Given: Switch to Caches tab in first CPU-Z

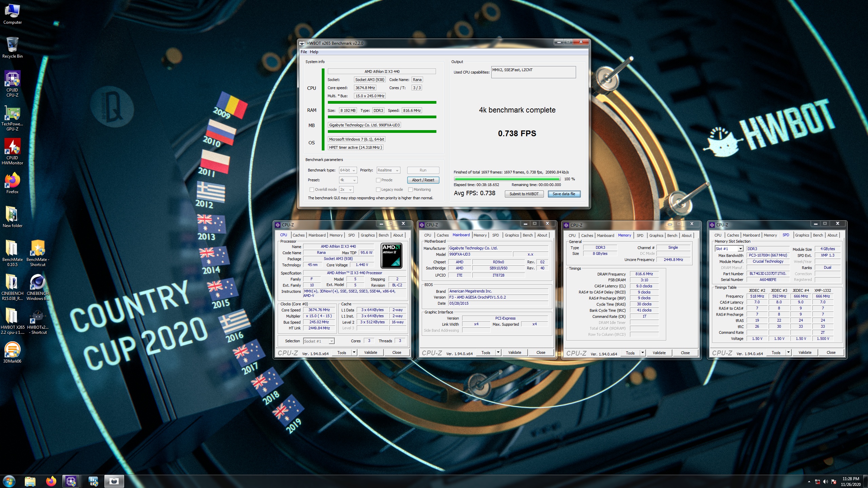Looking at the screenshot, I should [298, 235].
